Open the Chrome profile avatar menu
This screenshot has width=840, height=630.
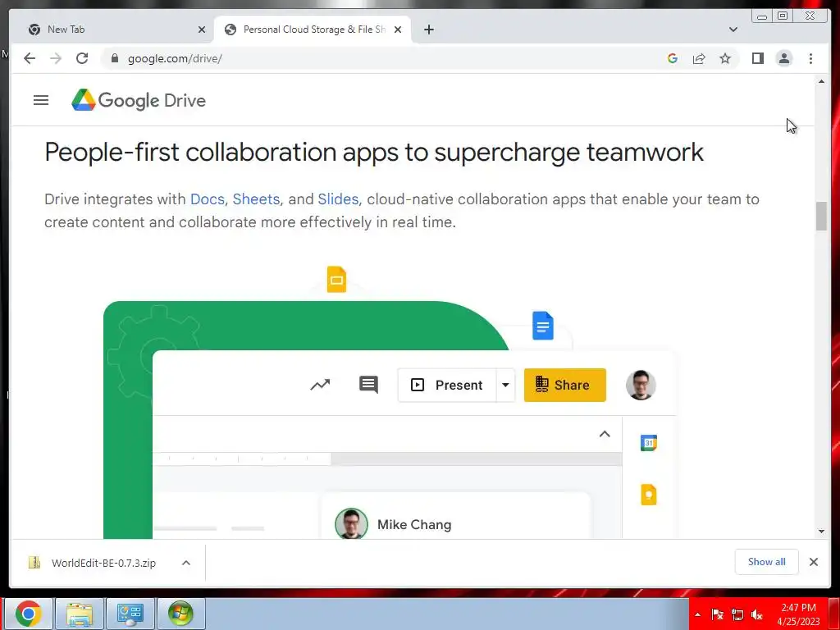(783, 58)
